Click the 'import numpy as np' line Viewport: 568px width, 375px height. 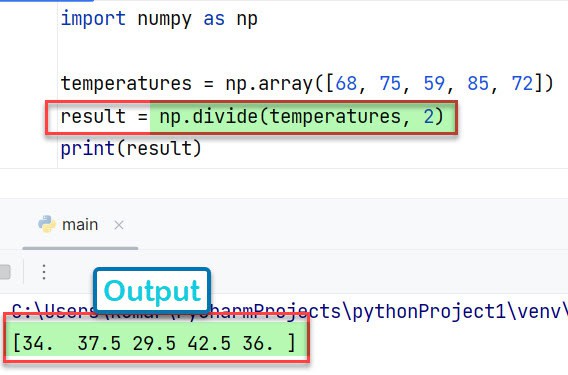(x=159, y=19)
